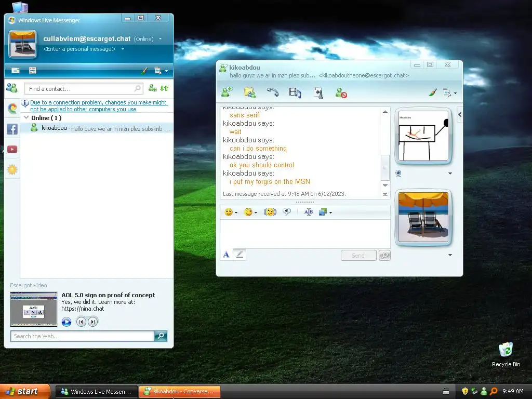Open the background picker dropdown
Viewport: 532px width, 399px height.
pyautogui.click(x=325, y=212)
